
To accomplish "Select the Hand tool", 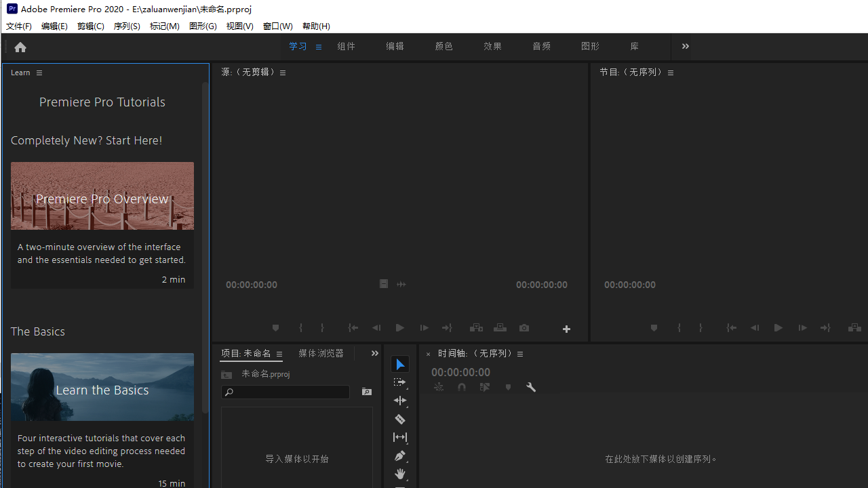I will click(399, 473).
